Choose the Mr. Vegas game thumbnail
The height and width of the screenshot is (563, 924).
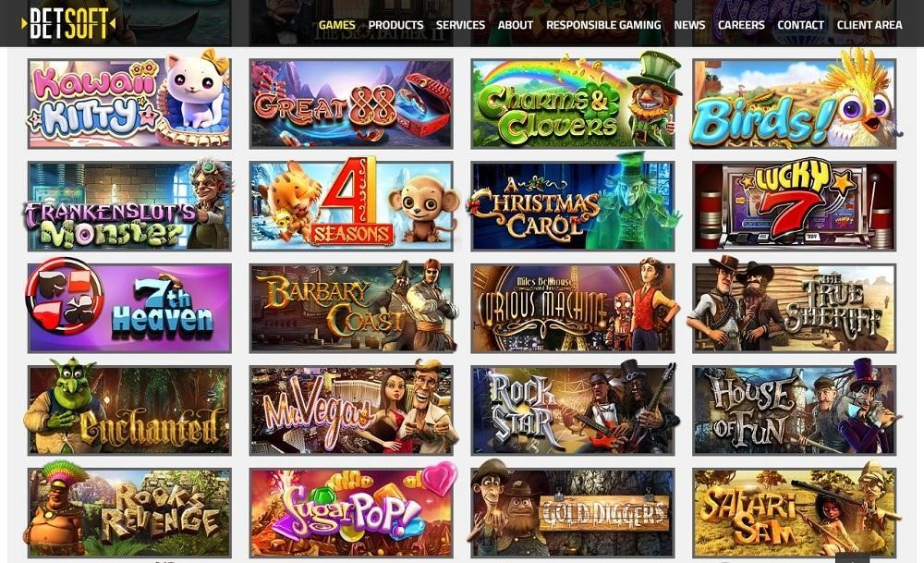pos(351,410)
